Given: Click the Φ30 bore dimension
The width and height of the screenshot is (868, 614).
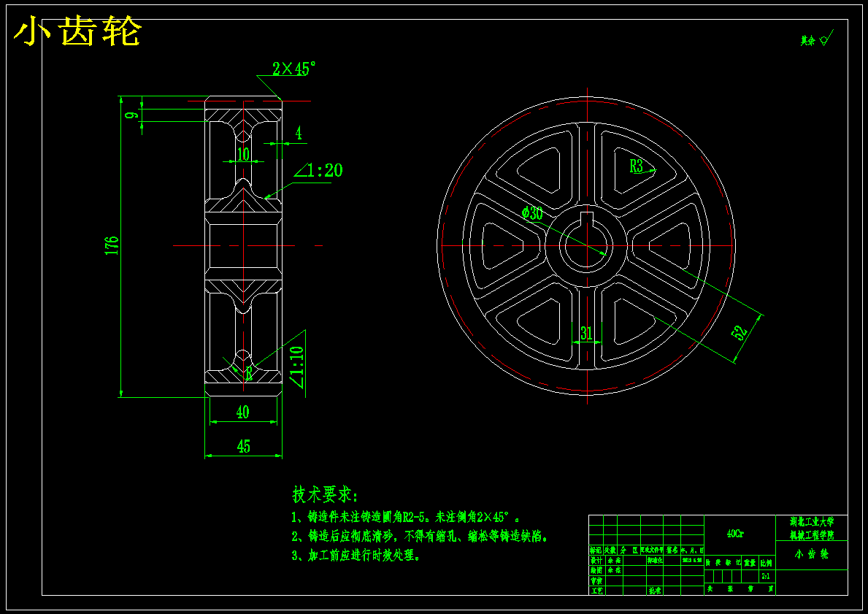Looking at the screenshot, I should click(532, 213).
